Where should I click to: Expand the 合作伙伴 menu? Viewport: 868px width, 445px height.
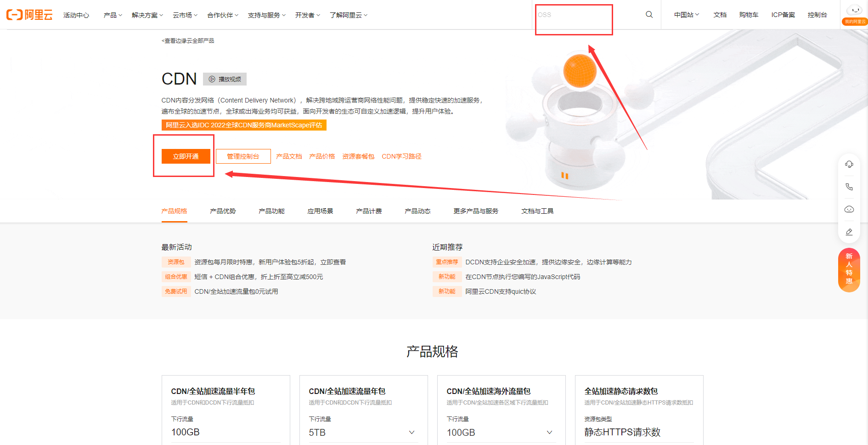click(x=223, y=15)
